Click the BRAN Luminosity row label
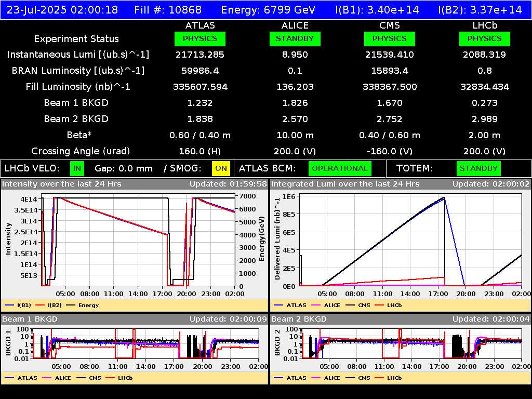The image size is (532, 399). [78, 71]
